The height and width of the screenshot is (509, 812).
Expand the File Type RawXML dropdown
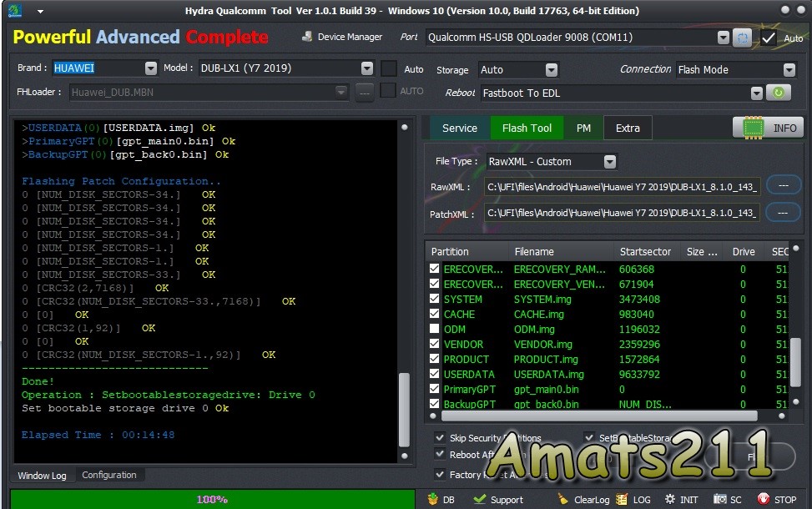pyautogui.click(x=609, y=162)
